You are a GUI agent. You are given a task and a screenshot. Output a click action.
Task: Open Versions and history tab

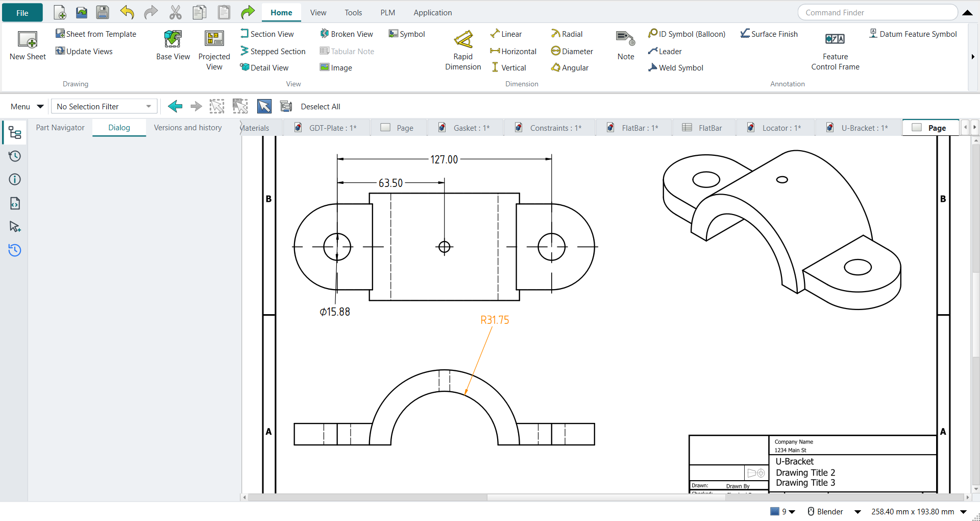188,128
